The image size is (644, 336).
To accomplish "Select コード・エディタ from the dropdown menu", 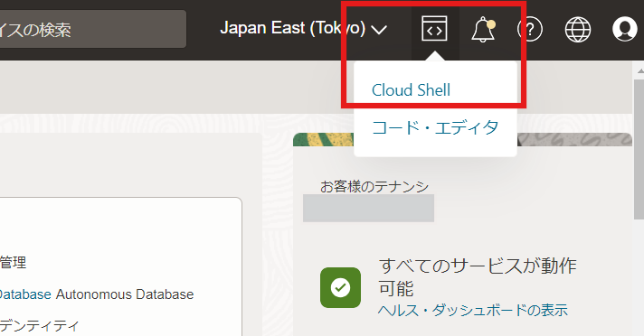I will (435, 127).
